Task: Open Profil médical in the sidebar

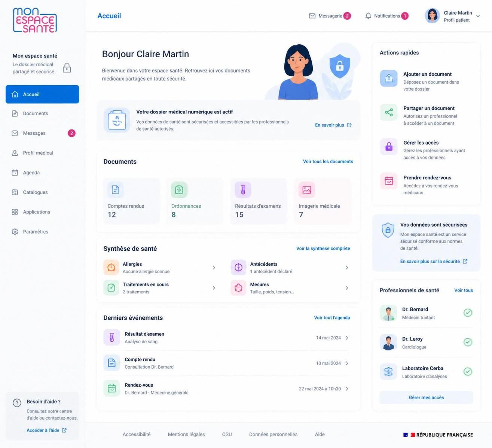Action: [x=42, y=153]
